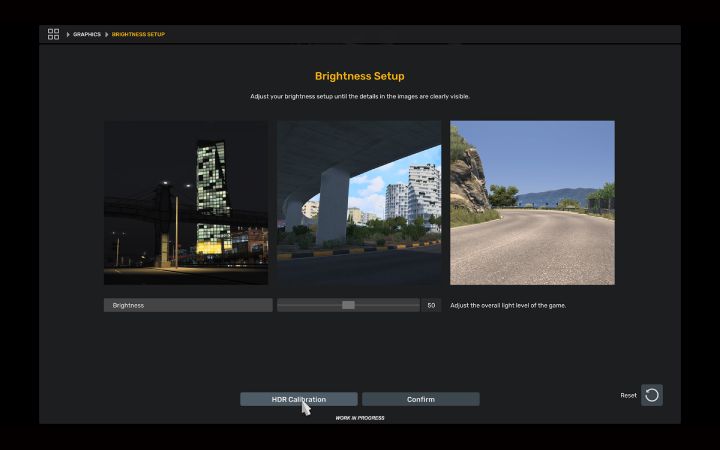Open HDR Calibration
Viewport: 720px width, 450px height.
click(x=298, y=399)
